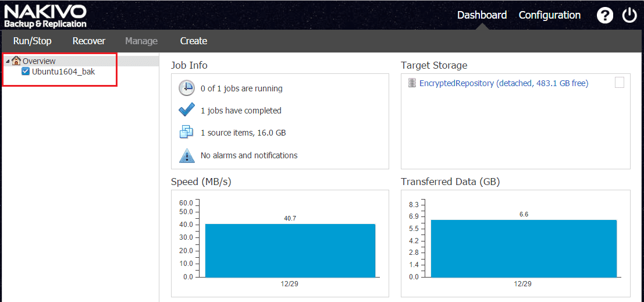The image size is (644, 302).
Task: Click the EncryptedRepository storage icon
Action: (x=412, y=83)
